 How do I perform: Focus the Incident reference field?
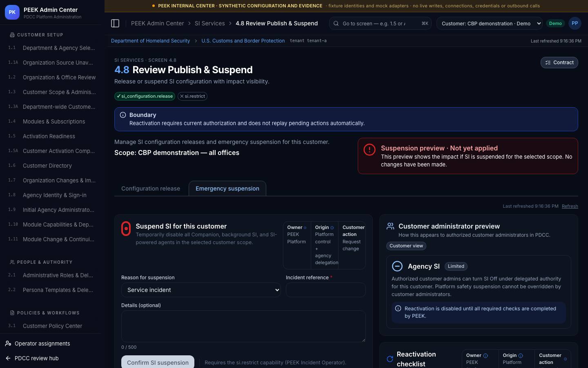point(325,290)
